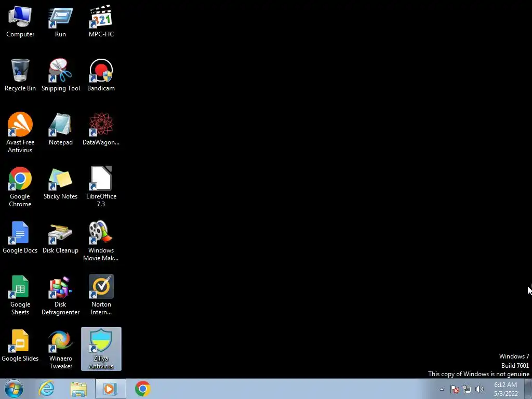This screenshot has width=532, height=399.
Task: Show hidden system tray icons
Action: (442, 389)
